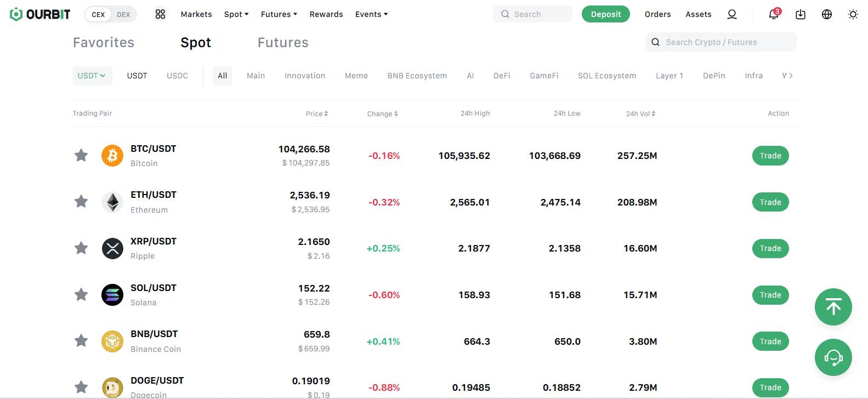Click Trade button for ETH/USDT
This screenshot has width=868, height=399.
pyautogui.click(x=770, y=202)
